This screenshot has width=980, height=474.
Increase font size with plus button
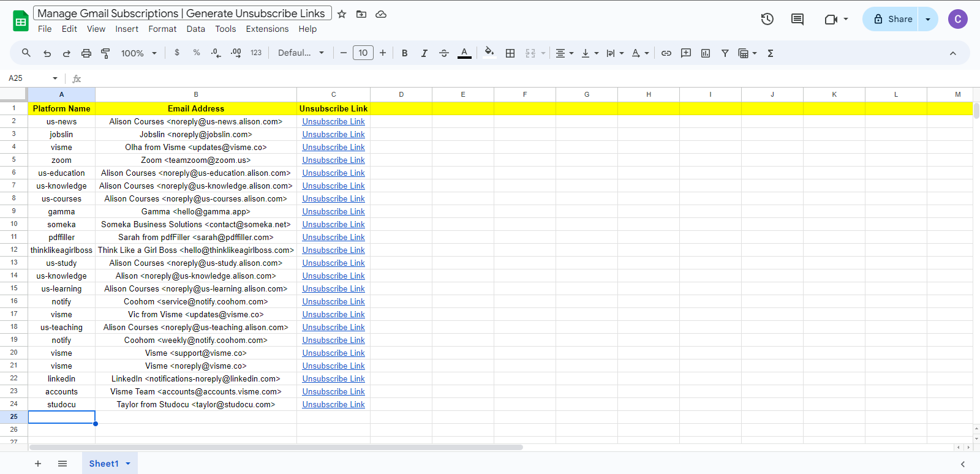(383, 53)
